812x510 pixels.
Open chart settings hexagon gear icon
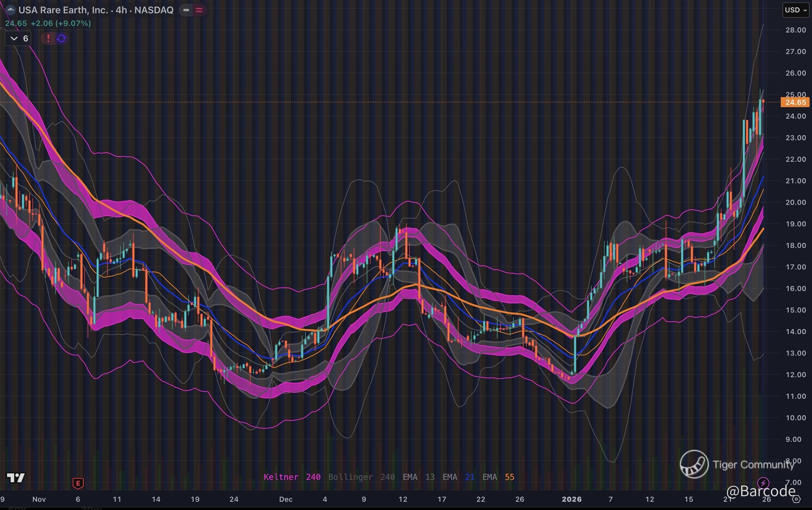pyautogui.click(x=796, y=499)
